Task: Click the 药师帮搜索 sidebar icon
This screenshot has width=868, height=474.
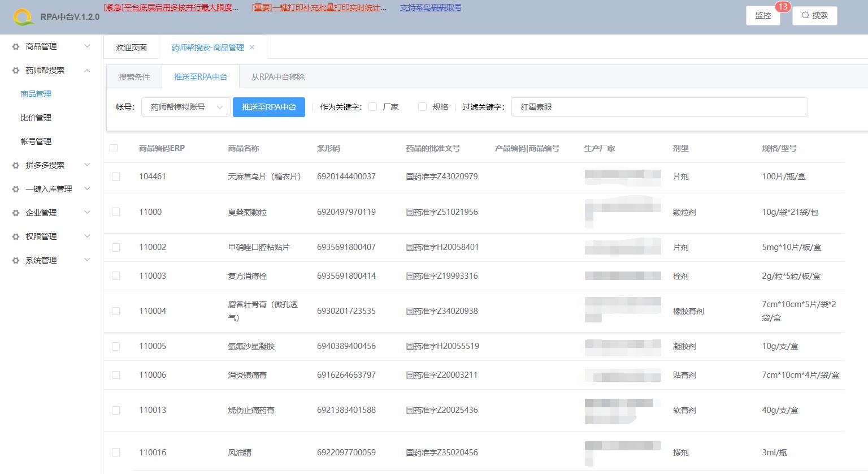Action: tap(15, 70)
